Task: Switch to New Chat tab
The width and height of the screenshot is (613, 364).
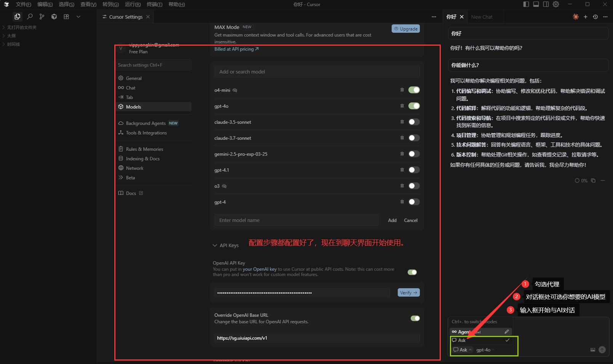Action: 482,17
